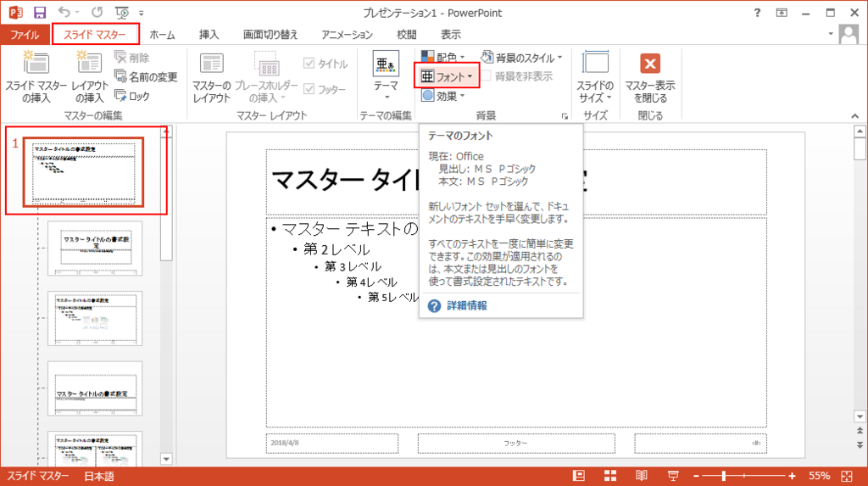The height and width of the screenshot is (486, 868).
Task: Select the two content layout thumbnail
Action: pyautogui.click(x=95, y=449)
